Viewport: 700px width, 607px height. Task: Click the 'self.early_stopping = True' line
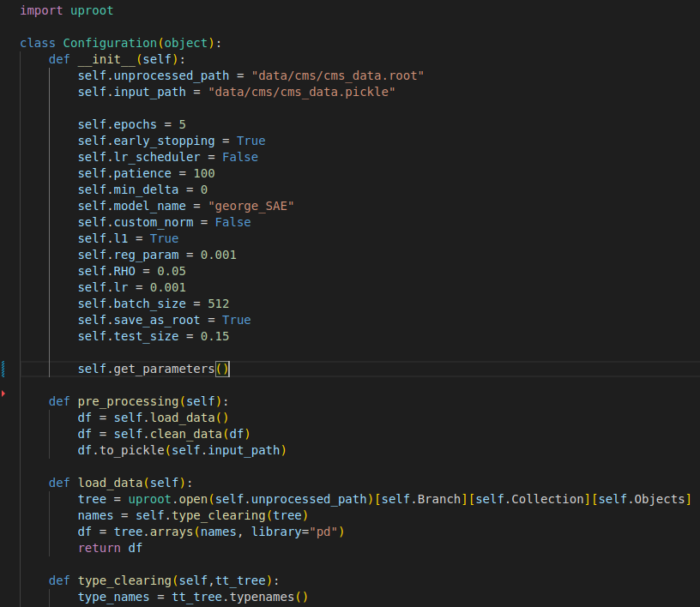(x=172, y=141)
